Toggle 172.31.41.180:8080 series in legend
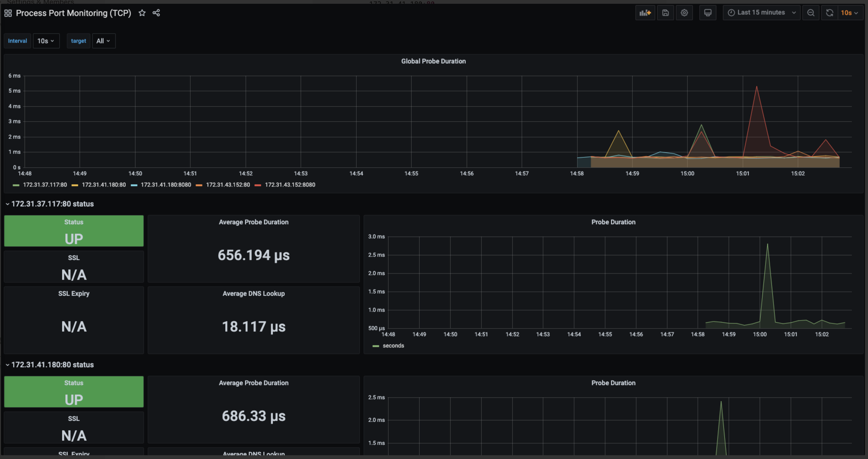This screenshot has height=459, width=868. click(165, 185)
